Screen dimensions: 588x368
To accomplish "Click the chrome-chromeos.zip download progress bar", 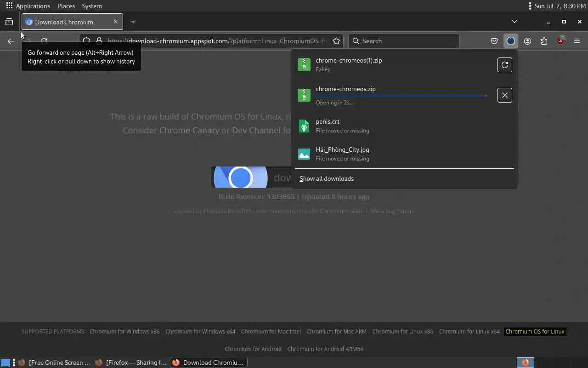I will pyautogui.click(x=401, y=96).
